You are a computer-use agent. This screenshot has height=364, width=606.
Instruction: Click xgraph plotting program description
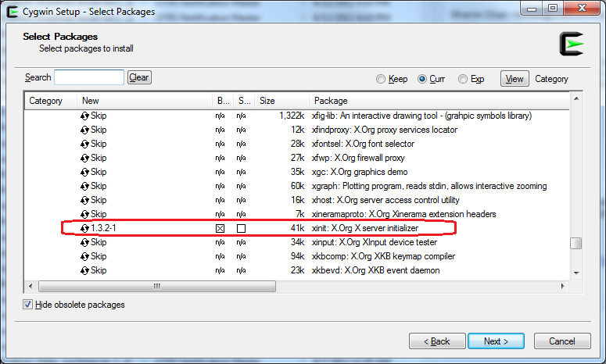pyautogui.click(x=429, y=187)
